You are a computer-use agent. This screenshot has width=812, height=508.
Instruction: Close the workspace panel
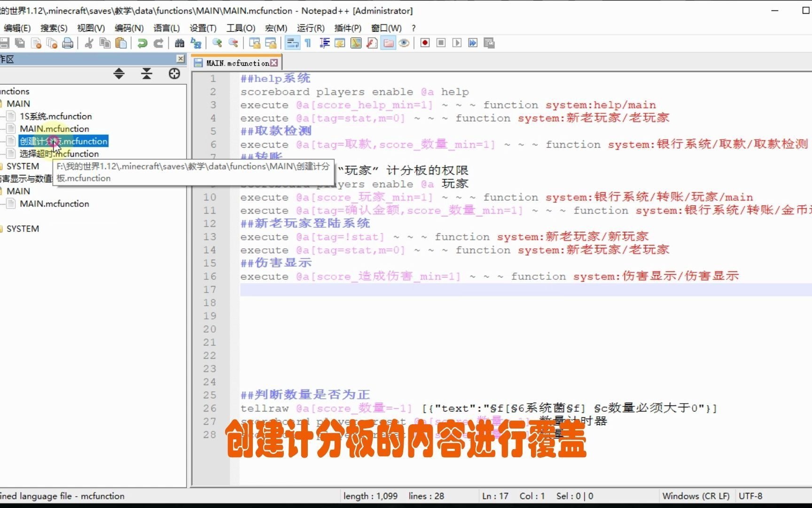pos(180,58)
